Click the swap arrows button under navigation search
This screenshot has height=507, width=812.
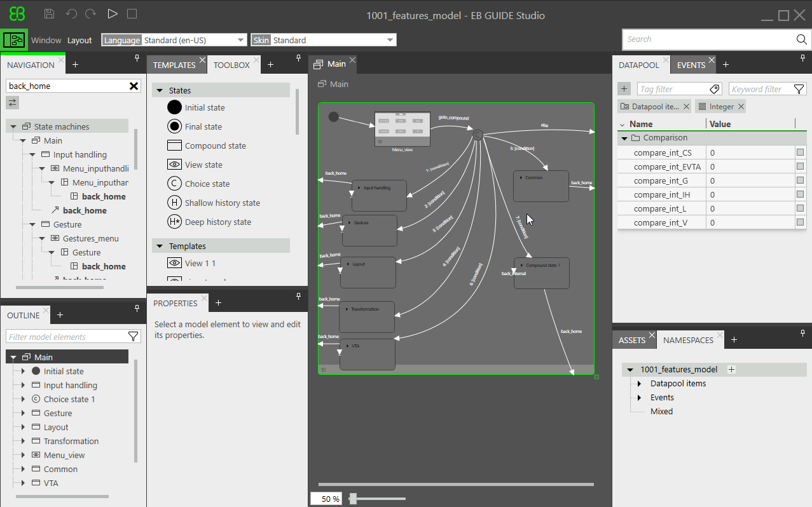(x=12, y=102)
